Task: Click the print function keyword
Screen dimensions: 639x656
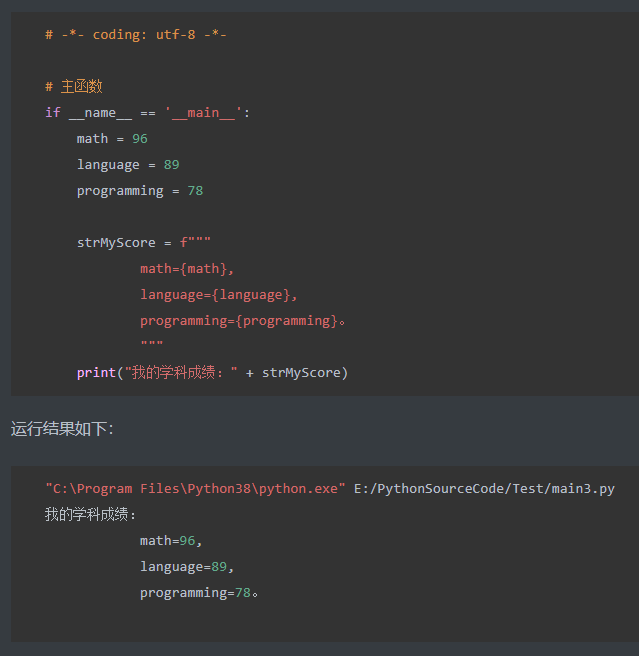Action: coord(96,373)
